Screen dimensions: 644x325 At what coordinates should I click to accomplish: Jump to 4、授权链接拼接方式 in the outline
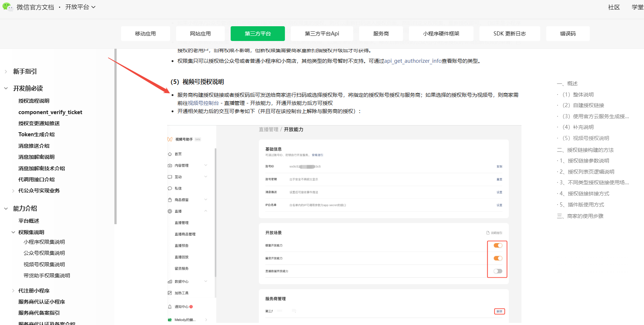(585, 194)
